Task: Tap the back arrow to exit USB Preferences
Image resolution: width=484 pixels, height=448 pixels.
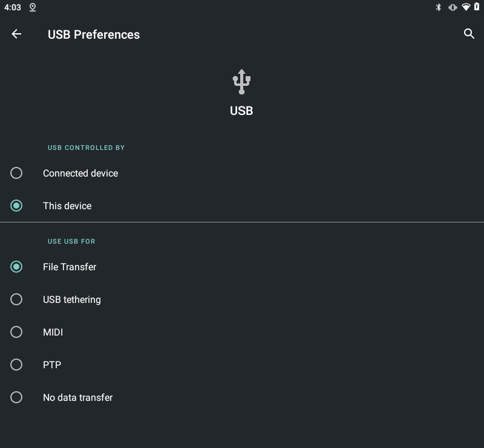Action: click(16, 34)
